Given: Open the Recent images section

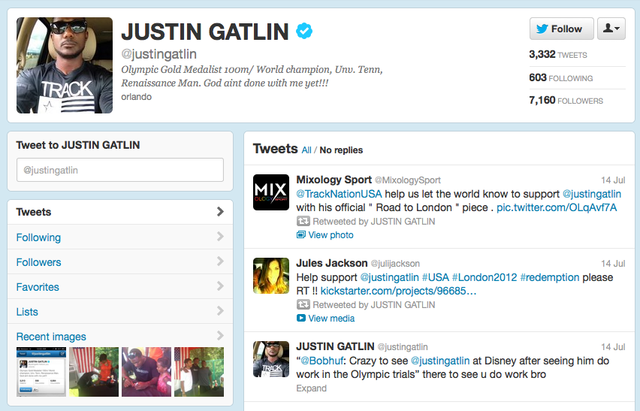Looking at the screenshot, I should (51, 337).
